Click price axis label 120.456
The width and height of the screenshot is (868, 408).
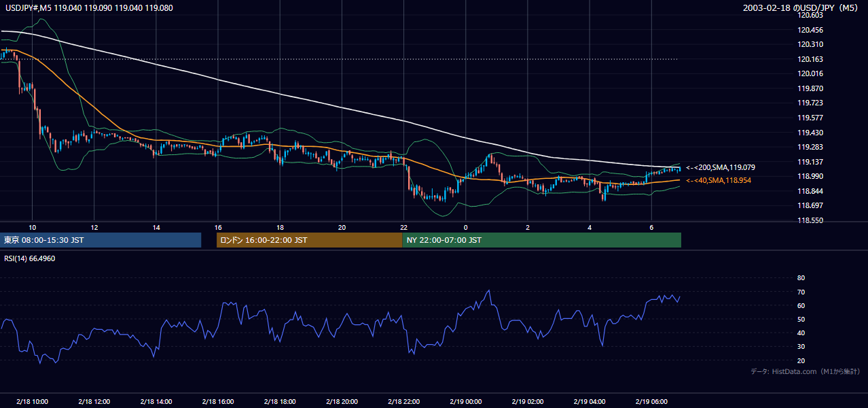811,30
